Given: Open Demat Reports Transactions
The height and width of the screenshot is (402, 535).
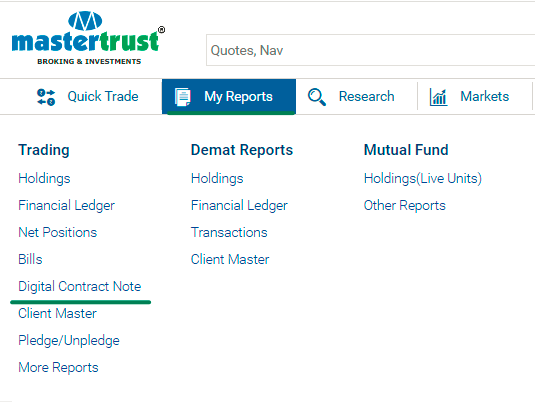Looking at the screenshot, I should tap(229, 232).
